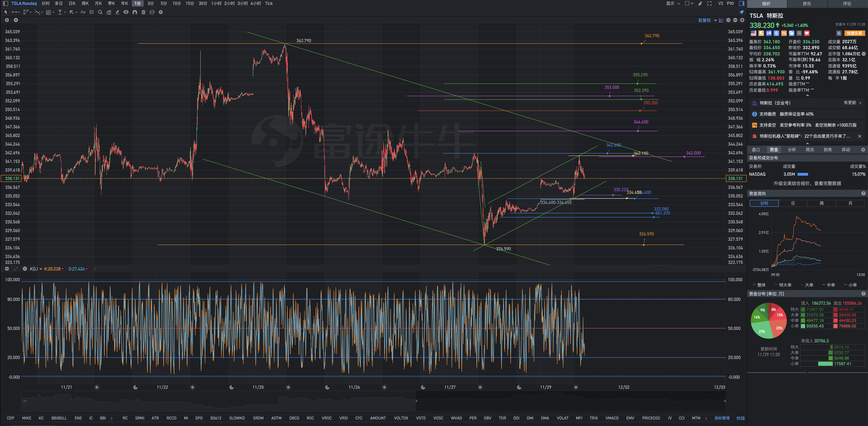Viewport: 868px width, 426px height.
Task: Pick the text annotation Aa tool
Action: (x=83, y=12)
